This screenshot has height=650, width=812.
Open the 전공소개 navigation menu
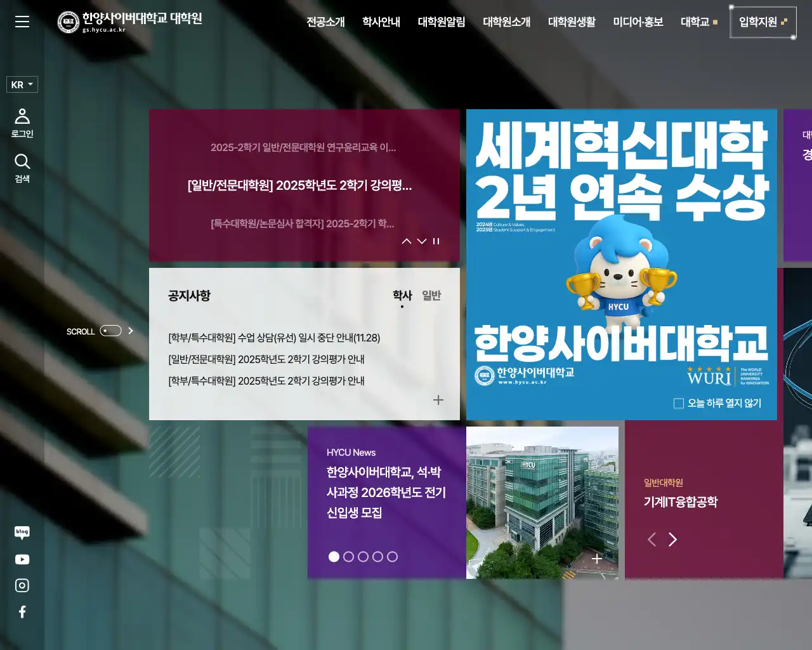tap(325, 22)
